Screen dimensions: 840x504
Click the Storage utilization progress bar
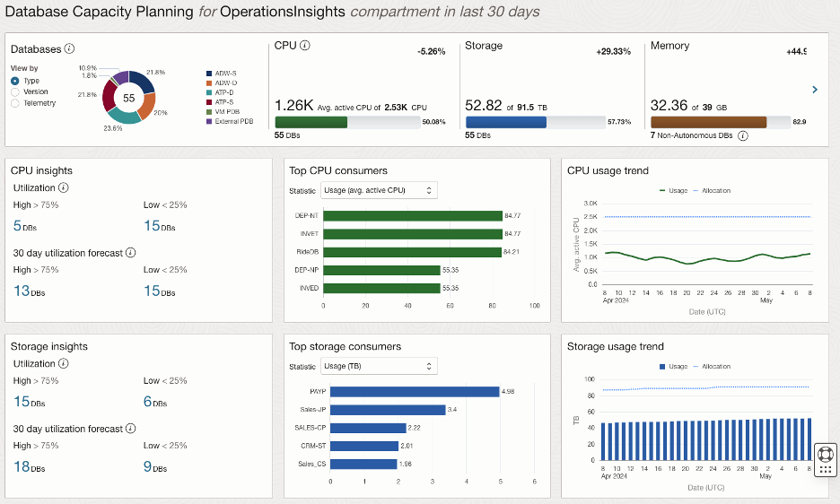click(536, 122)
